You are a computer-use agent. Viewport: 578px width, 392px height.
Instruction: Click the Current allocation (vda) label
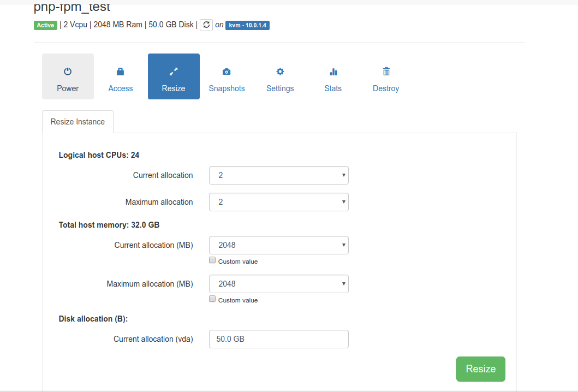pos(153,339)
